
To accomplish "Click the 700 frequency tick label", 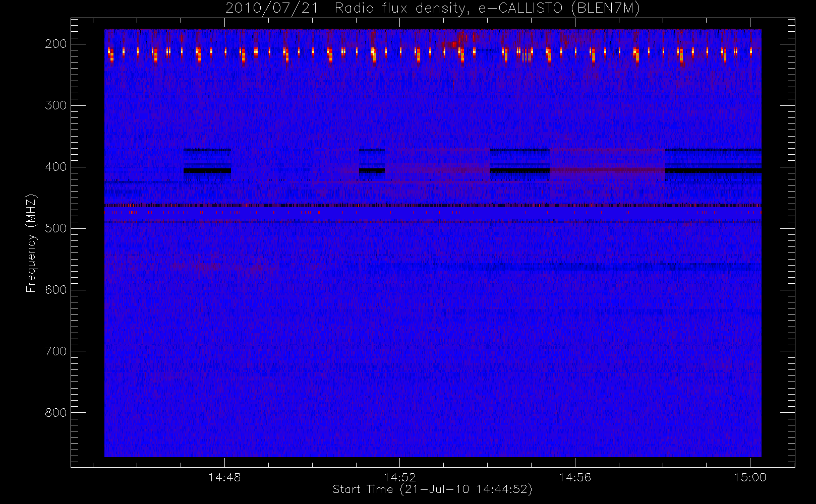I will [56, 351].
